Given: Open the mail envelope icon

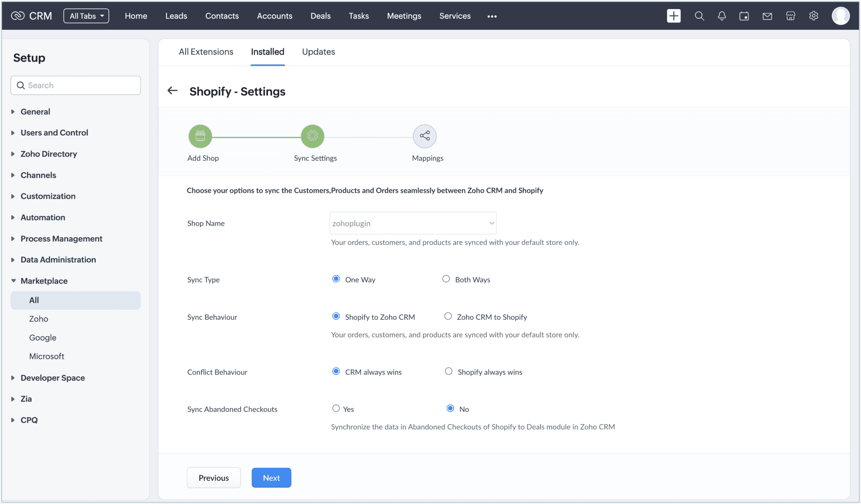Looking at the screenshot, I should click(x=767, y=16).
